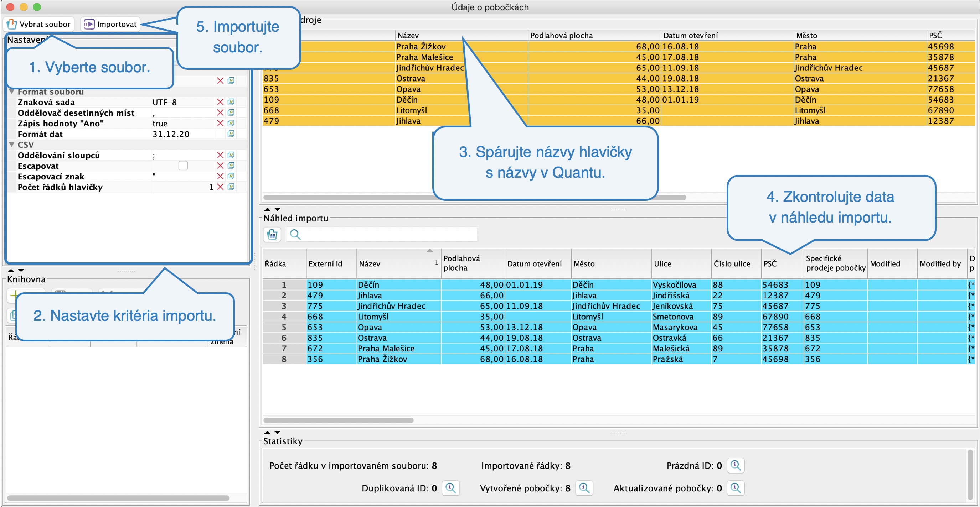
Task: Edit the Zápis hodnoty "Ano" value true
Action: point(182,124)
